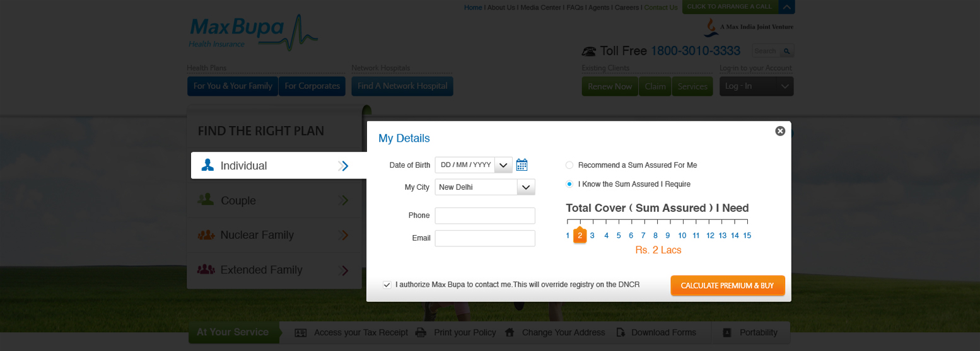Viewport: 980px width, 351px height.
Task: Select Recommend a Sum Assured For Me
Action: [569, 165]
